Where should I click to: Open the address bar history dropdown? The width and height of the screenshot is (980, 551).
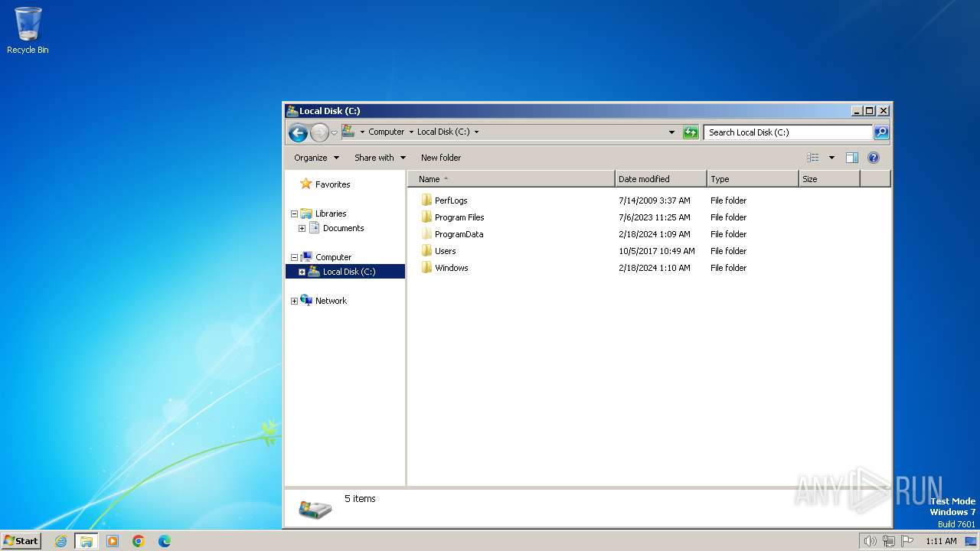671,132
